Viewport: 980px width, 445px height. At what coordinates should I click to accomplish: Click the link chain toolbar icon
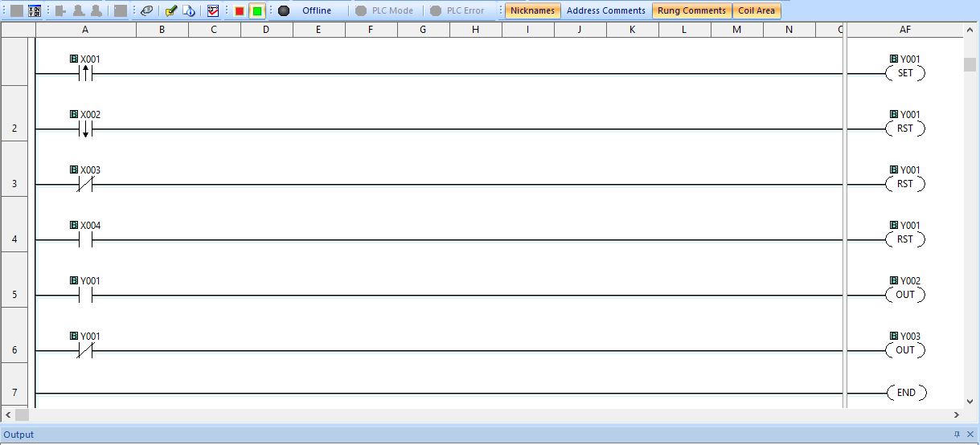pos(146,11)
